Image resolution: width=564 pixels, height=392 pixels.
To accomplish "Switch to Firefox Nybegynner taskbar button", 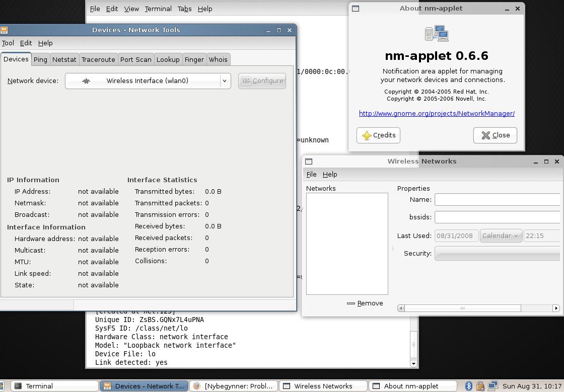I will [x=234, y=386].
